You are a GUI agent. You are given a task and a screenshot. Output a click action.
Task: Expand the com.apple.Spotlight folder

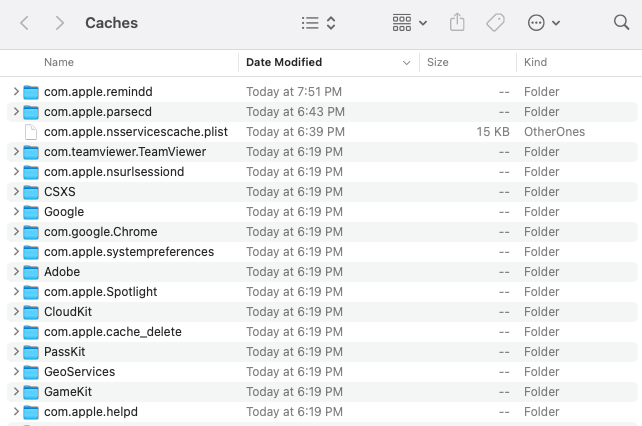tap(16, 292)
